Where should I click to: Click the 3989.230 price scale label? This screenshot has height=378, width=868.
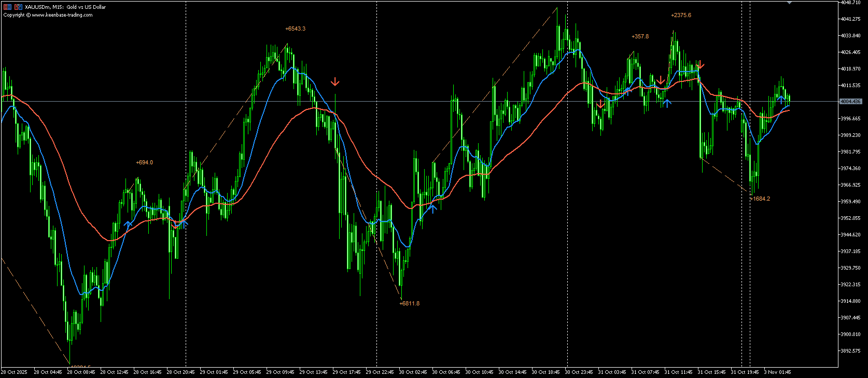pos(850,135)
